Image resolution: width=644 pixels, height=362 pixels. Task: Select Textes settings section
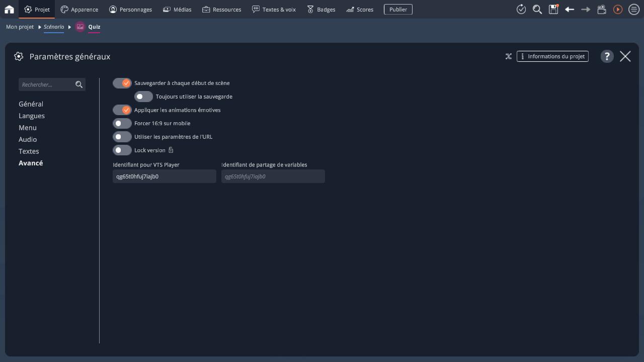[29, 151]
